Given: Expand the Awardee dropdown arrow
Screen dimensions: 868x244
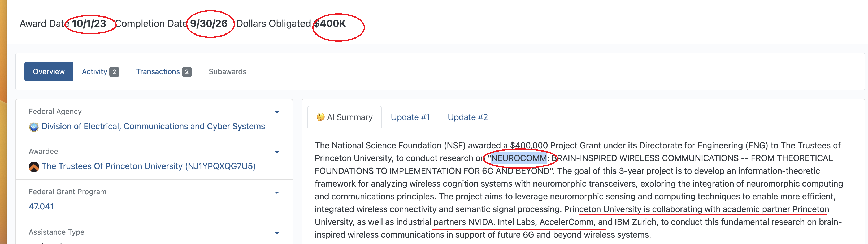Looking at the screenshot, I should click(277, 152).
